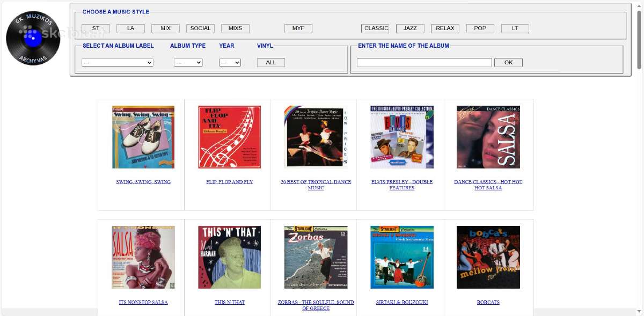
Task: Open the album type dropdown
Action: click(188, 62)
